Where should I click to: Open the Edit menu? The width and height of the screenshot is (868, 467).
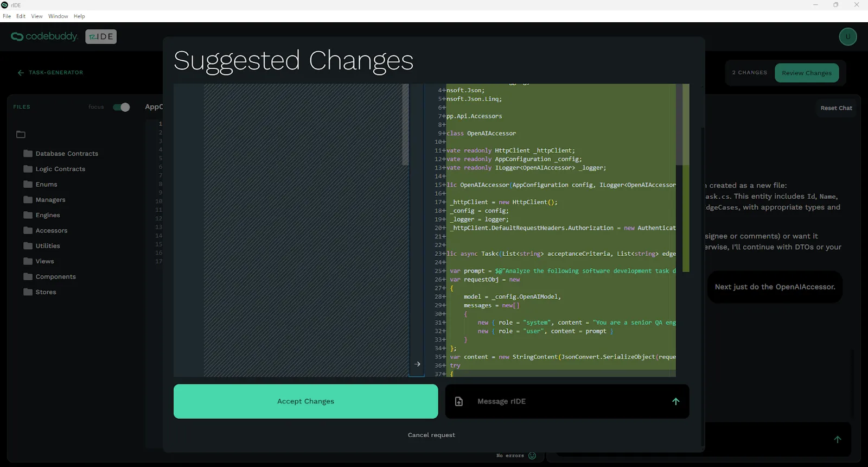[21, 16]
